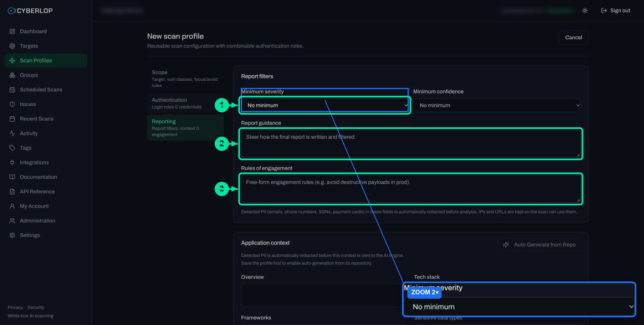Click the Scheduled Scans calendar-clock icon
The width and height of the screenshot is (644, 325).
coord(12,90)
